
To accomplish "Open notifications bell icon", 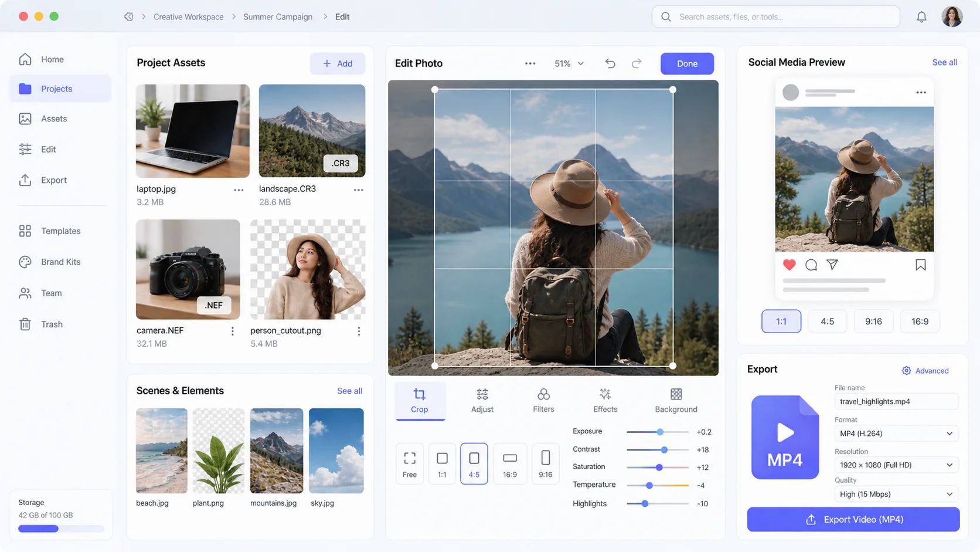I will pyautogui.click(x=921, y=17).
